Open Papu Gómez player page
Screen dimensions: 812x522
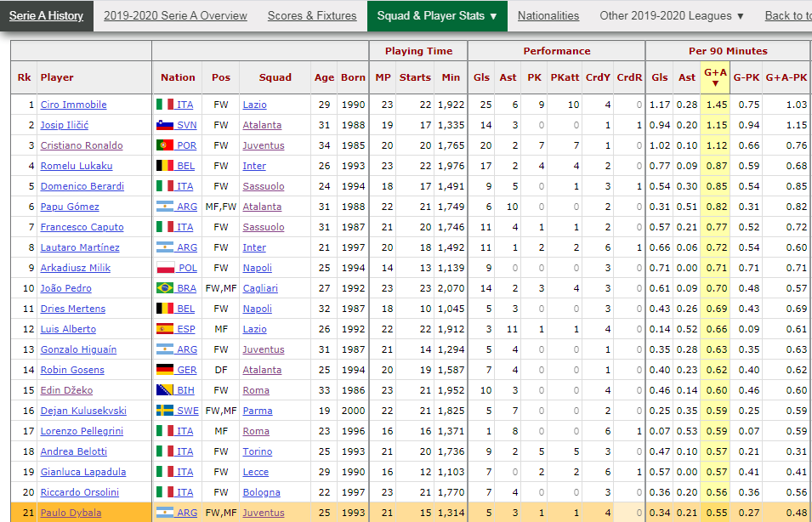[70, 207]
